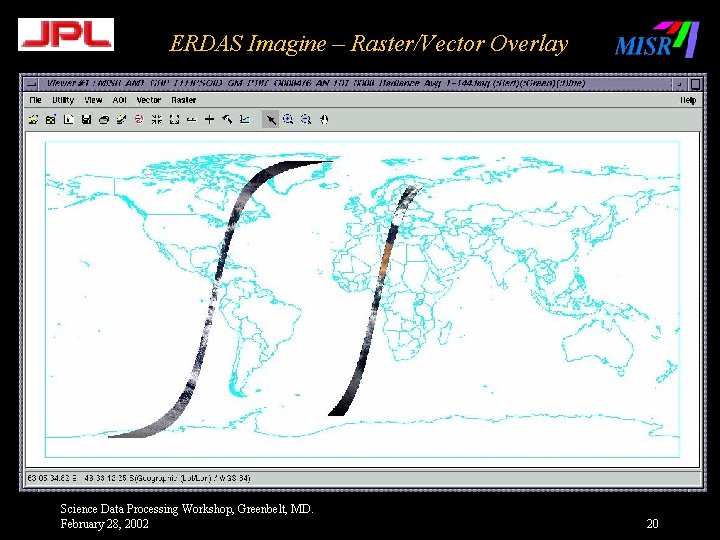
Task: Click the Save floppy disk icon
Action: coord(86,119)
